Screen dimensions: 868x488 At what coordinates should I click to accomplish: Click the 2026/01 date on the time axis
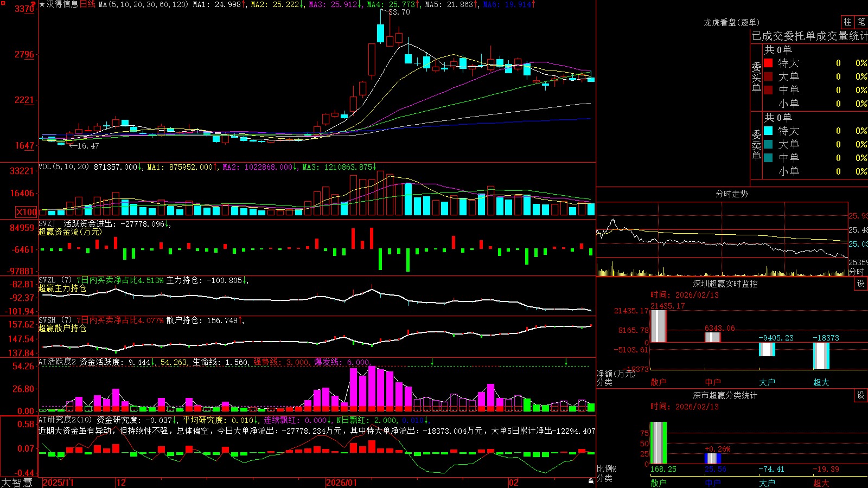pyautogui.click(x=342, y=483)
